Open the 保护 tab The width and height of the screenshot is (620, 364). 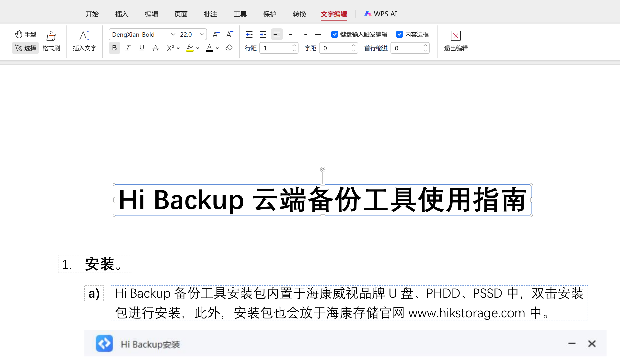point(270,14)
